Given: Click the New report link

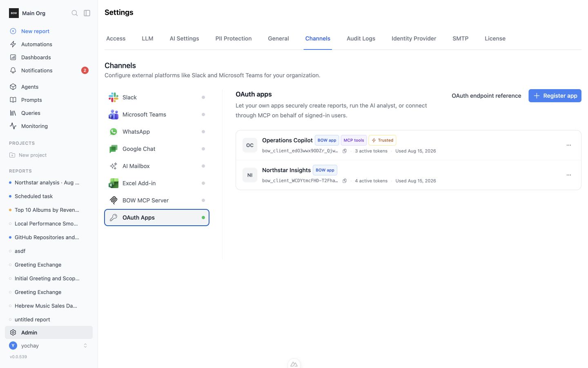Looking at the screenshot, I should coord(35,31).
